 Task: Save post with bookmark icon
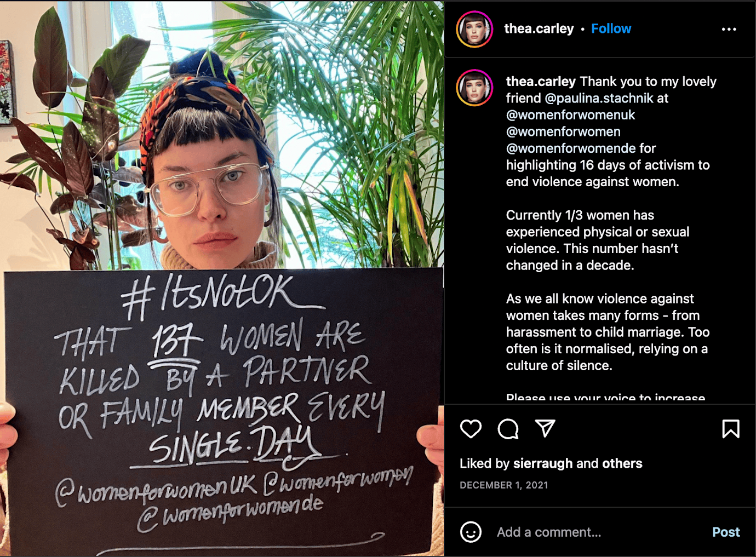tap(731, 429)
